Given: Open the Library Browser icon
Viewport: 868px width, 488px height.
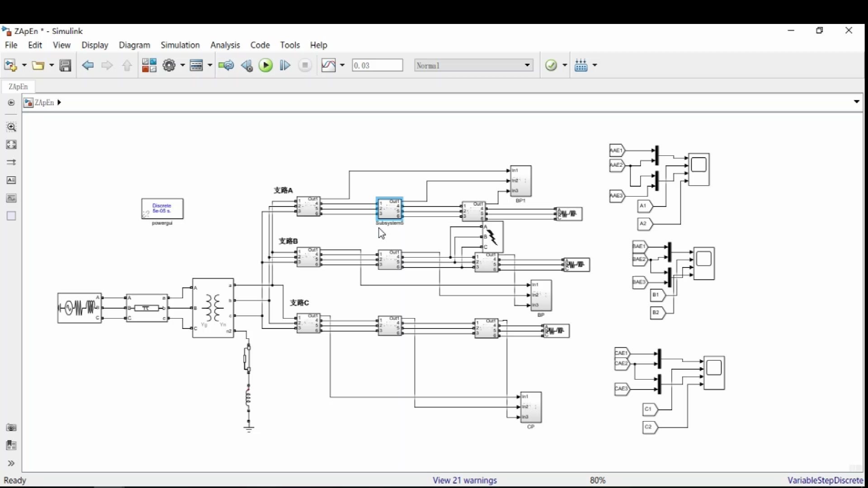Looking at the screenshot, I should [149, 66].
